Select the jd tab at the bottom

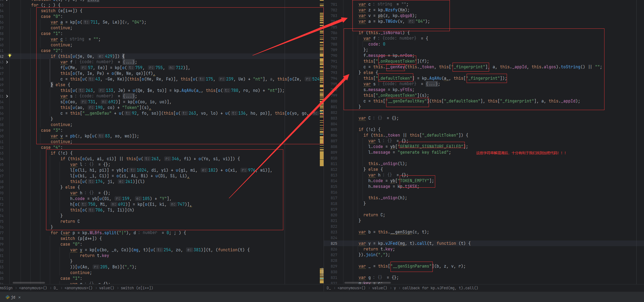[13, 297]
